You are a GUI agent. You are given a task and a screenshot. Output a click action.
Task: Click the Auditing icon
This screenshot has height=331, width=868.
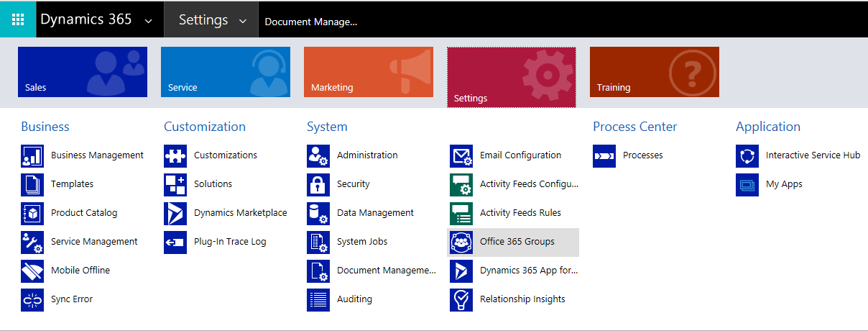318,299
